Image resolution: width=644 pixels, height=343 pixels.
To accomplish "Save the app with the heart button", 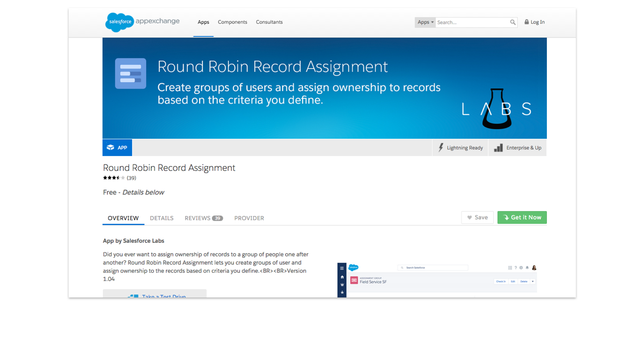I will 477,218.
